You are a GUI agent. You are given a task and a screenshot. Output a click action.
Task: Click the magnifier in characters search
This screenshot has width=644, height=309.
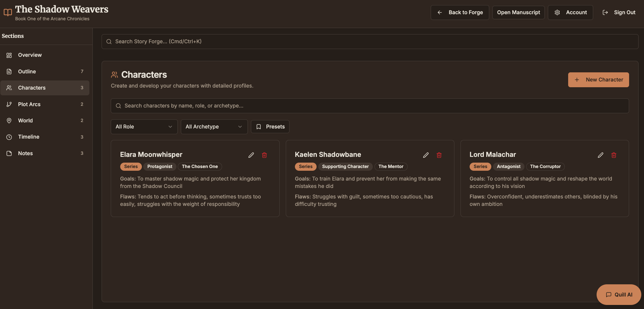pyautogui.click(x=119, y=106)
